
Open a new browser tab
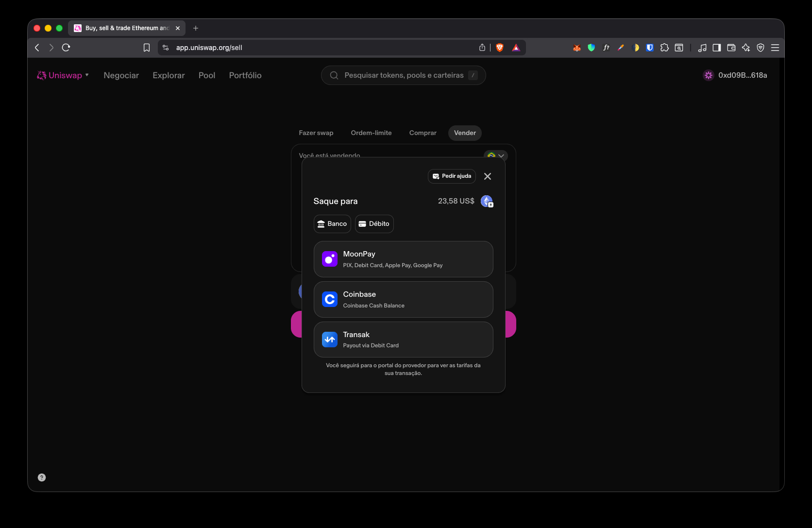196,28
